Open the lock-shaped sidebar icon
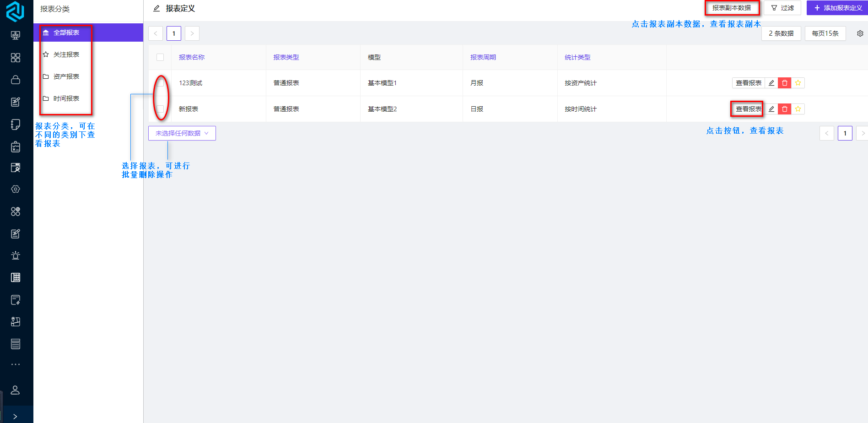This screenshot has height=423, width=868. point(16,80)
